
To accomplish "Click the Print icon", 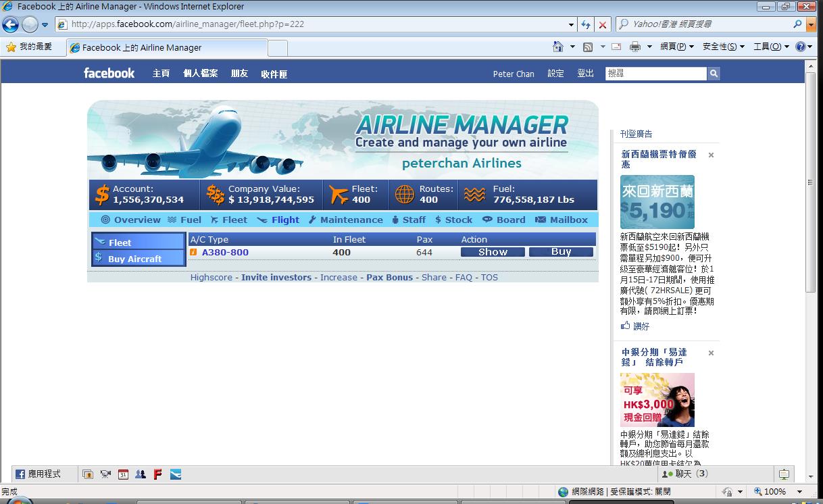I will tap(635, 47).
